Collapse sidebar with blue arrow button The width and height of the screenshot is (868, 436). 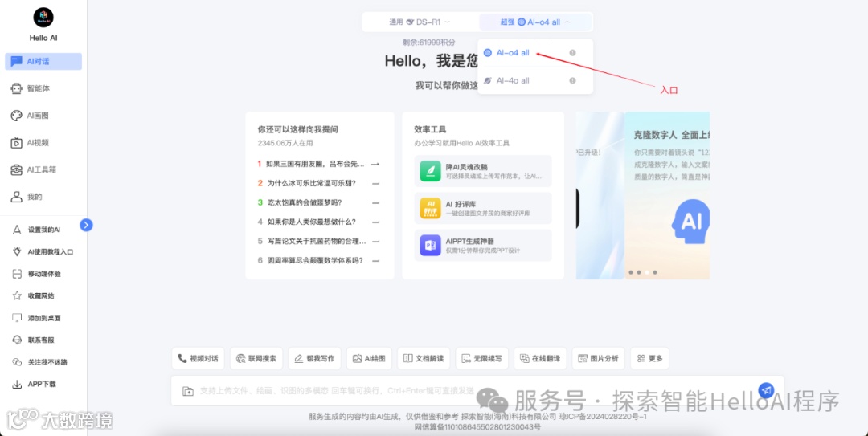tap(86, 225)
